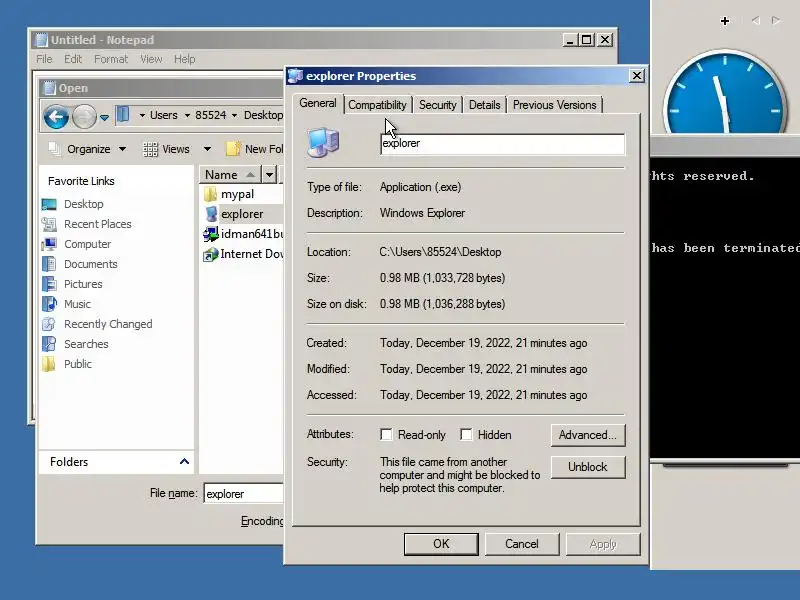
Task: Click Cancel in explorer Properties
Action: click(522, 544)
